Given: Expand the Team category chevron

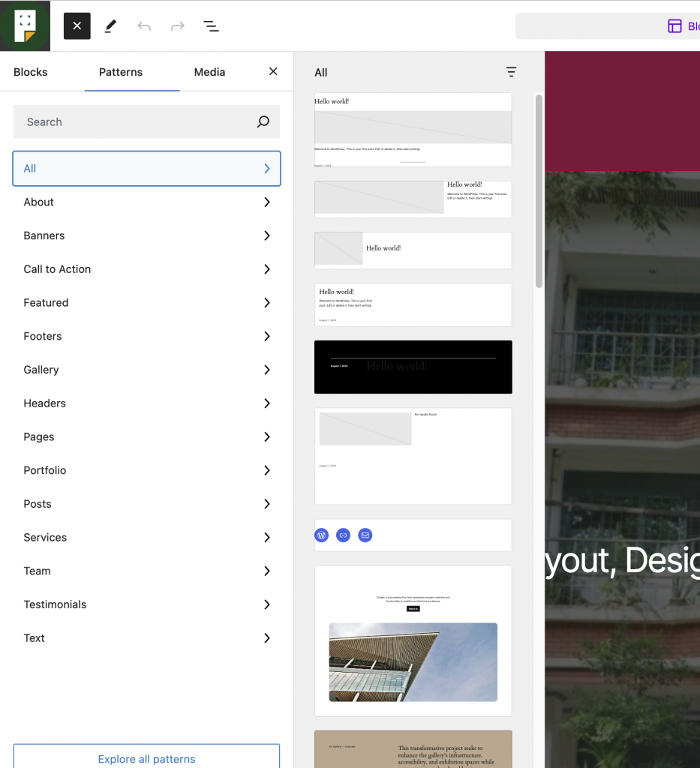Looking at the screenshot, I should click(267, 571).
